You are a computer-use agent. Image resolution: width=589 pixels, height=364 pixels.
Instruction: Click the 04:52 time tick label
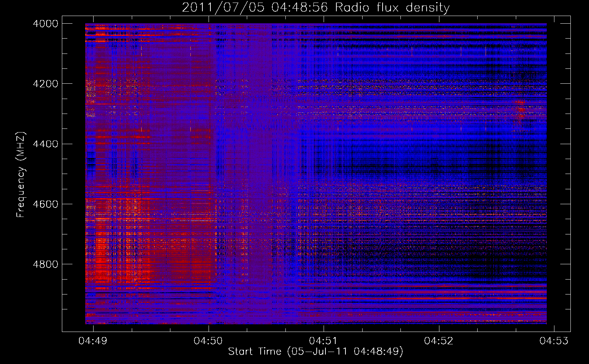[439, 341]
